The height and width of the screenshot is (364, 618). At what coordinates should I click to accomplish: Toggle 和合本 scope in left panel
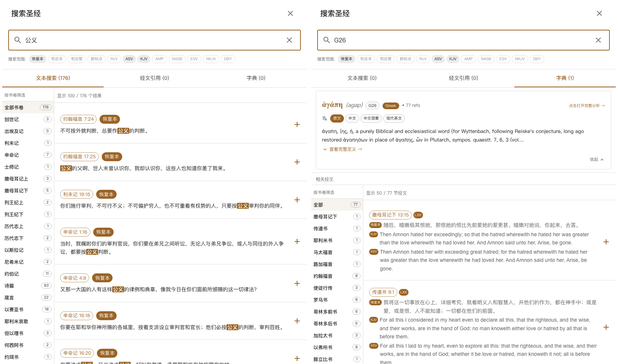coord(57,59)
